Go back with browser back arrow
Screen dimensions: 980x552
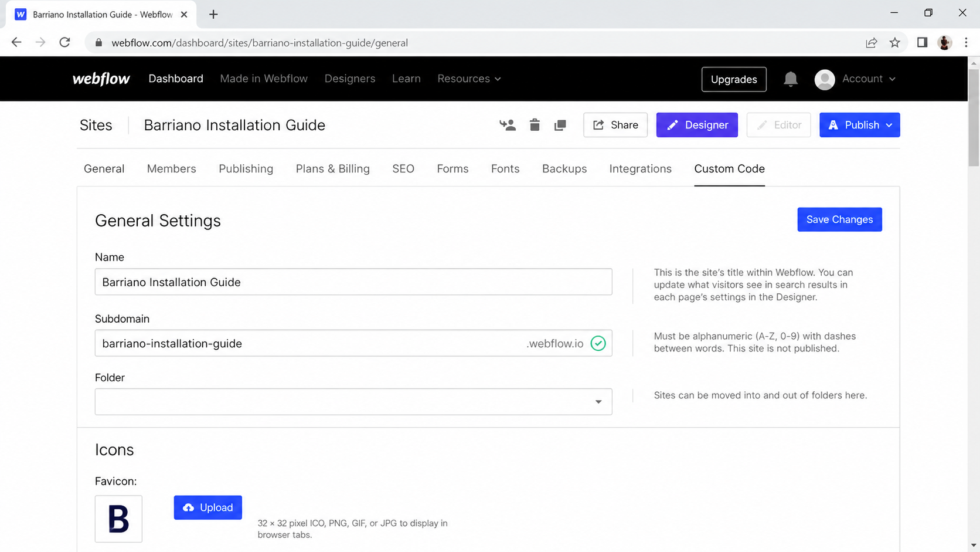pyautogui.click(x=16, y=42)
